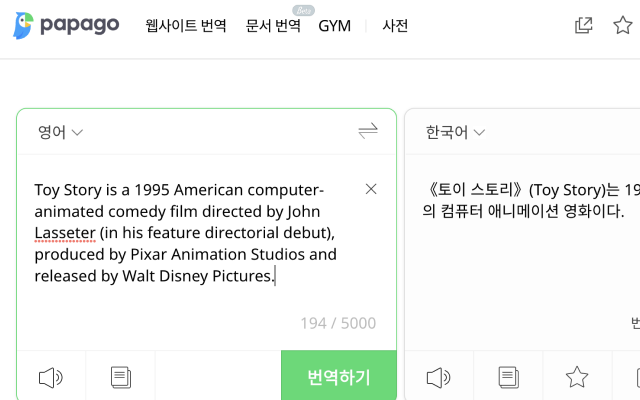Open favorites star in the top header

pos(622,25)
